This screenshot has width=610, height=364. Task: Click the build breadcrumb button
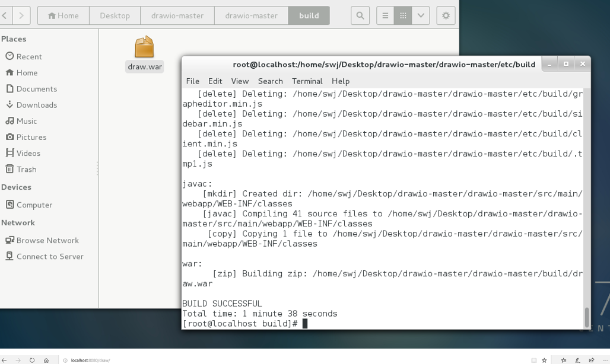tap(309, 15)
